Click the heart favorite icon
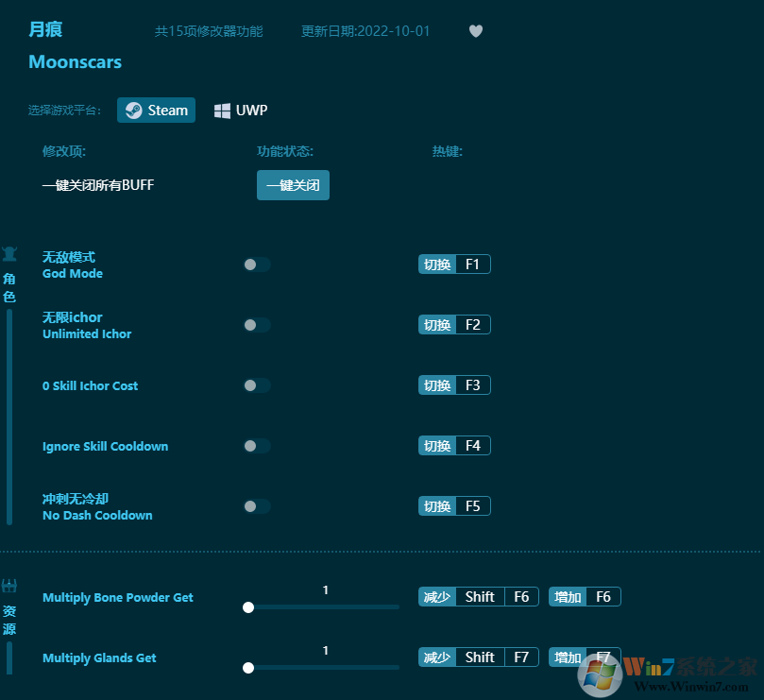This screenshot has width=764, height=700. [476, 31]
